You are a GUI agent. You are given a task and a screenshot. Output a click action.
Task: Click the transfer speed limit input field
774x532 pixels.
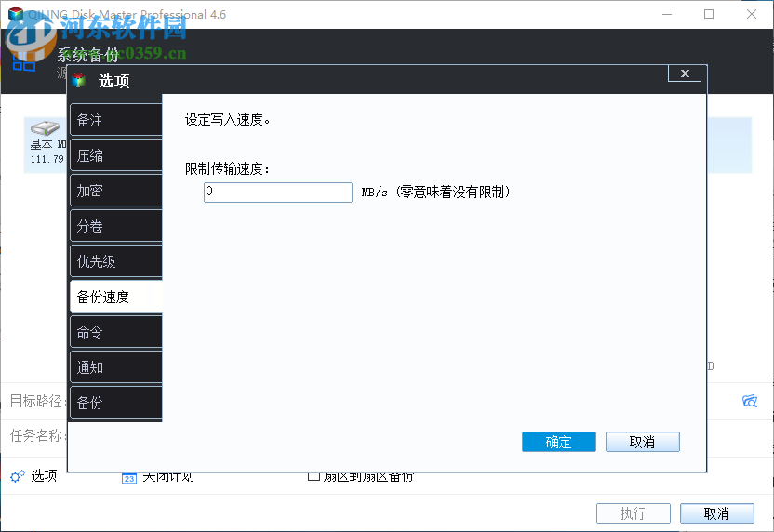[x=278, y=192]
